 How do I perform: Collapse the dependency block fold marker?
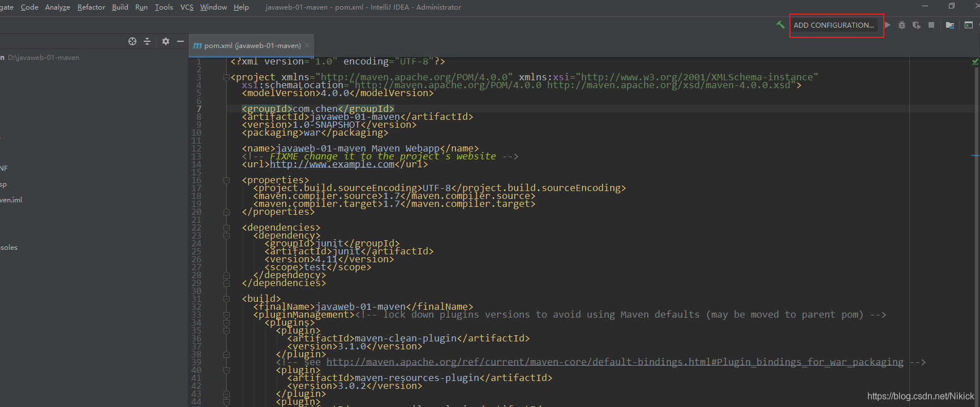(226, 236)
